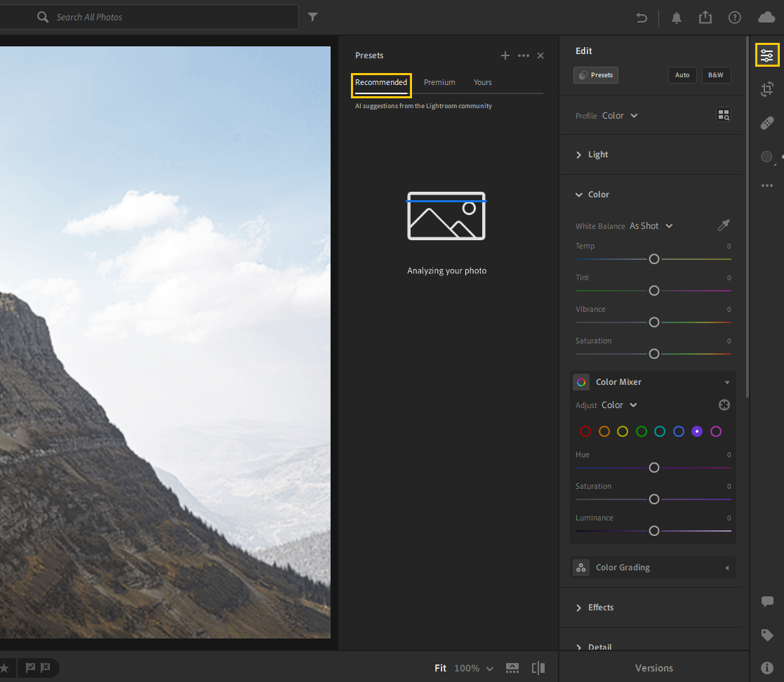Switch to the Premium presets tab
This screenshot has width=784, height=682.
point(439,82)
